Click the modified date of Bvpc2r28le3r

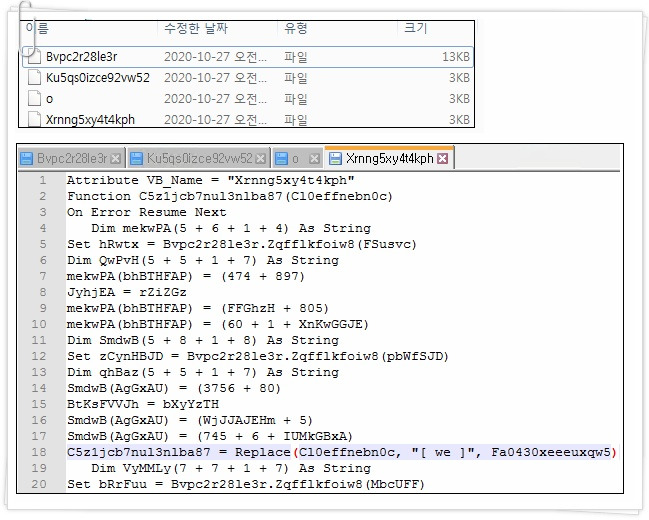click(215, 57)
